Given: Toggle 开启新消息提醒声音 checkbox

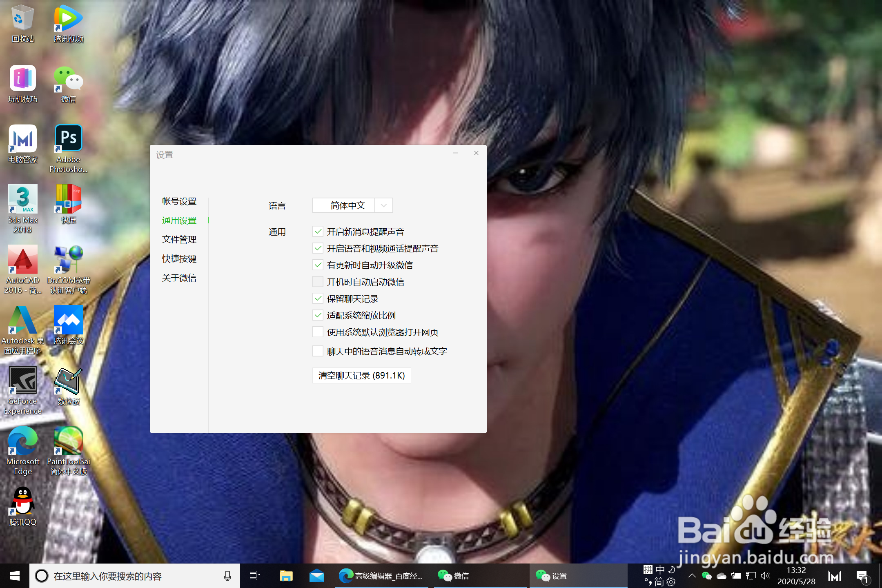Looking at the screenshot, I should pos(318,232).
